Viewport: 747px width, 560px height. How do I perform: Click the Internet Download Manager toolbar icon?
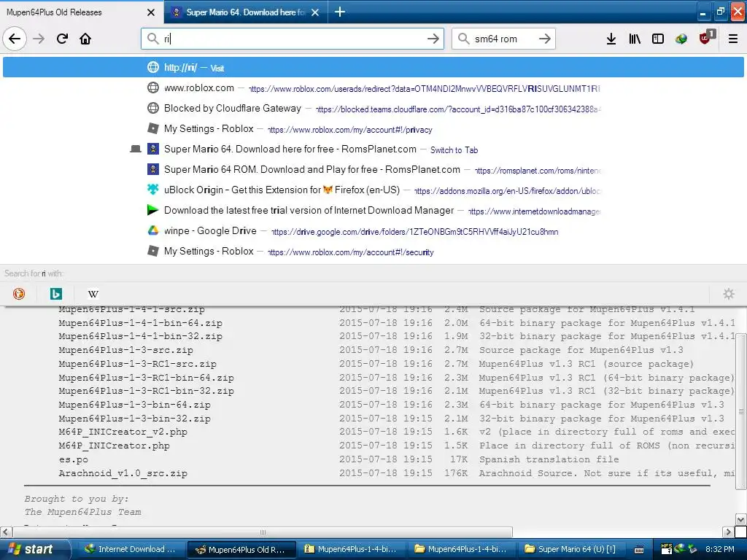(681, 39)
